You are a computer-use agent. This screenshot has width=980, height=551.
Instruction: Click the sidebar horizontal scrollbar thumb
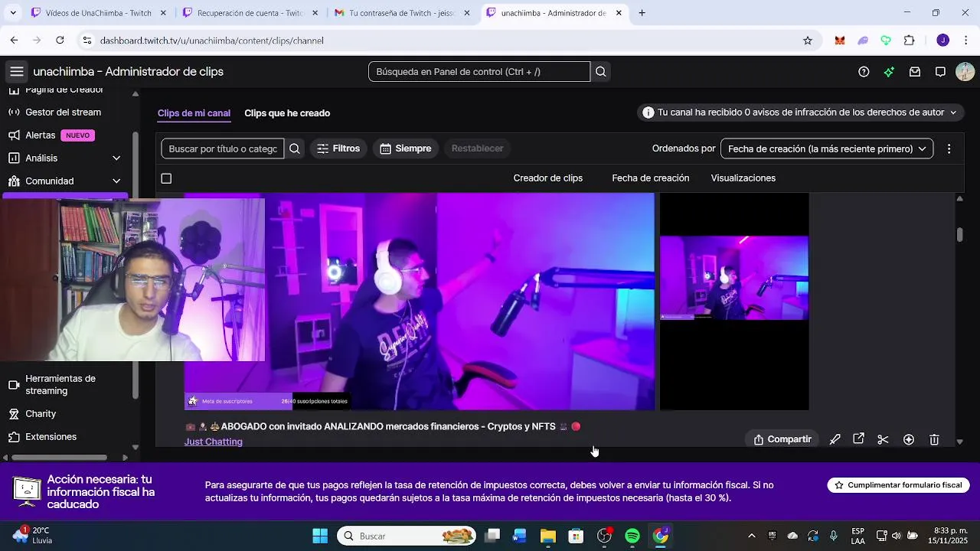pos(60,458)
